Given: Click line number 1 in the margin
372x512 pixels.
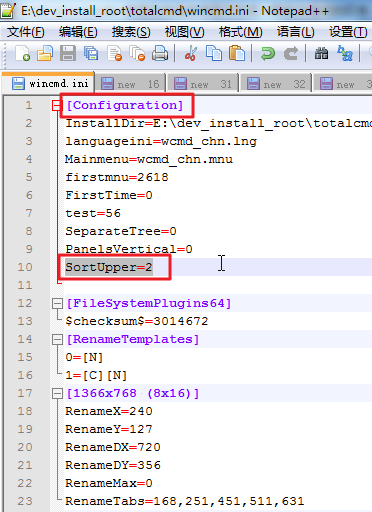Looking at the screenshot, I should click(x=29, y=105).
